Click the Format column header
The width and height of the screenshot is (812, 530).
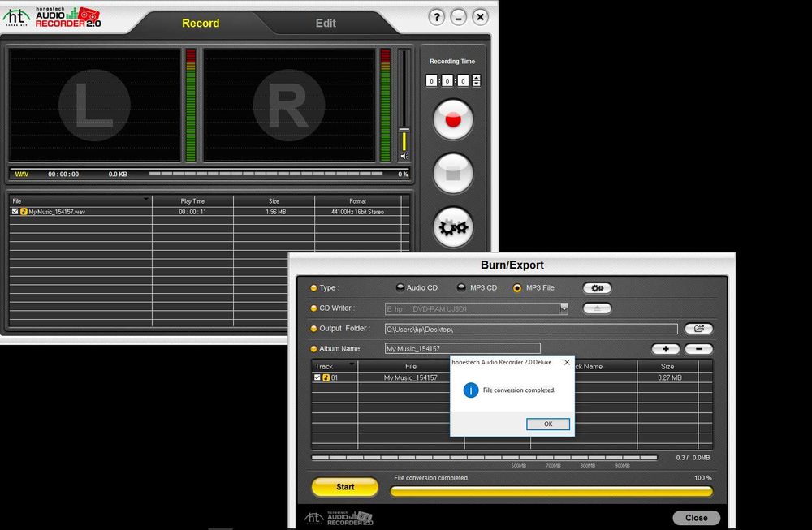click(x=358, y=200)
